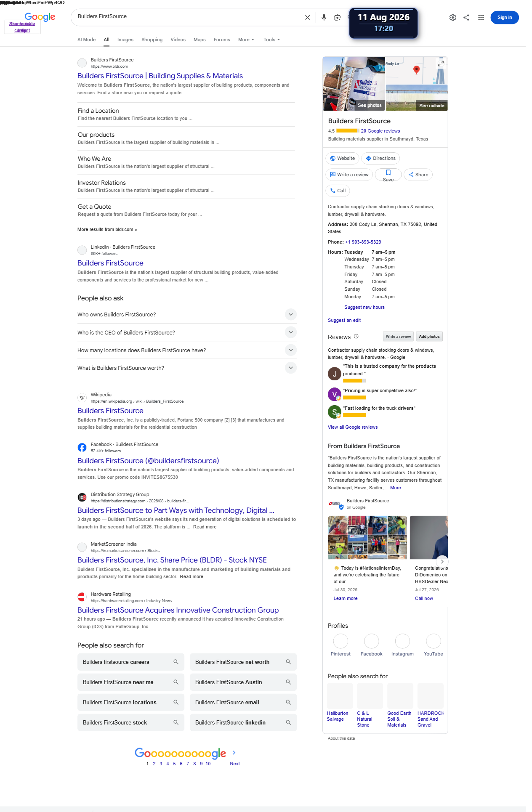
Task: Click 'Write a review' button next to Save
Action: (x=349, y=175)
